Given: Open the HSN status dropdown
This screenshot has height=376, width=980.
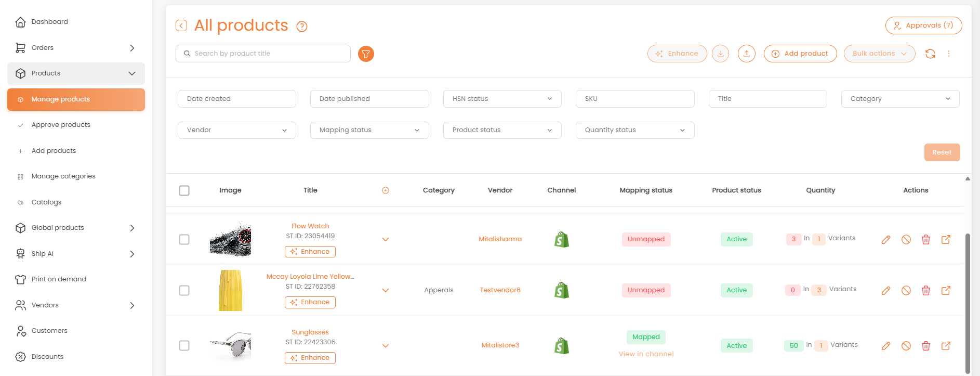Looking at the screenshot, I should point(502,99).
